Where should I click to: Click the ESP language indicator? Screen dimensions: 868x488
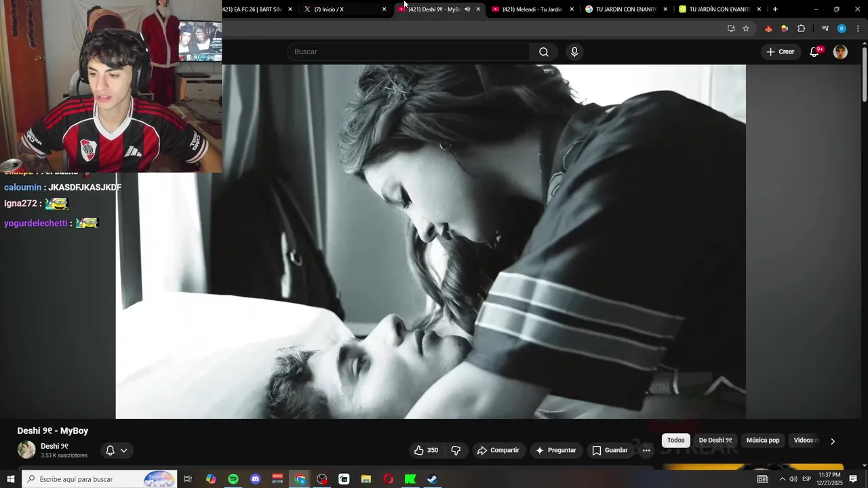pyautogui.click(x=807, y=479)
